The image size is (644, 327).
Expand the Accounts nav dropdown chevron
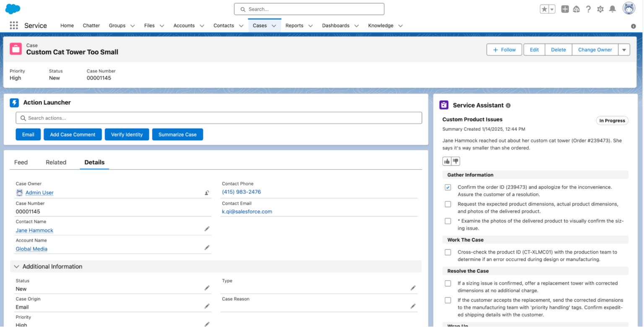(x=202, y=26)
